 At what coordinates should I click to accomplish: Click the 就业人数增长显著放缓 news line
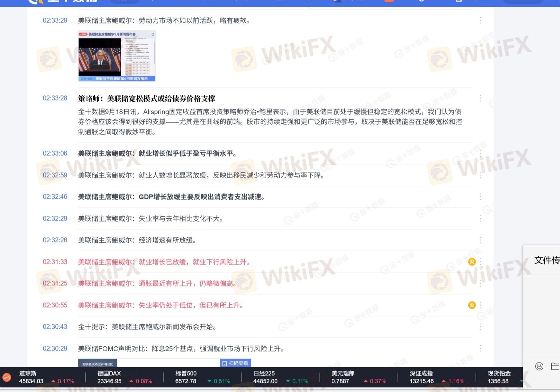[201, 175]
